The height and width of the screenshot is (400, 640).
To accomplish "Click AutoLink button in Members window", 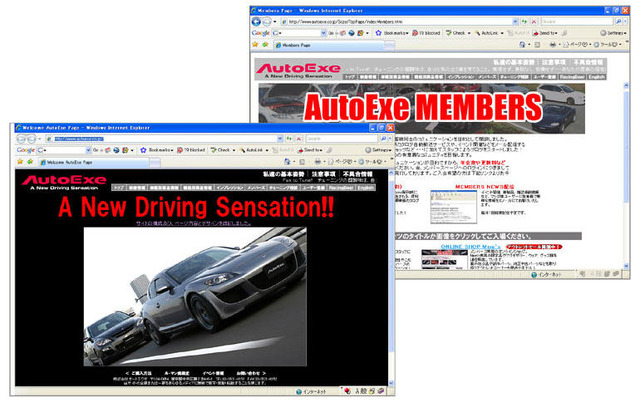I will (x=489, y=33).
